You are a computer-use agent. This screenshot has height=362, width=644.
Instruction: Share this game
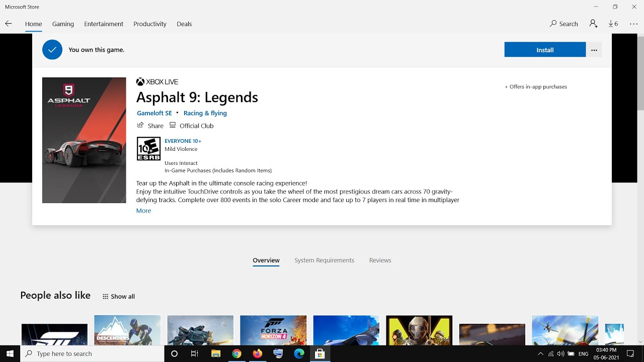pyautogui.click(x=150, y=126)
